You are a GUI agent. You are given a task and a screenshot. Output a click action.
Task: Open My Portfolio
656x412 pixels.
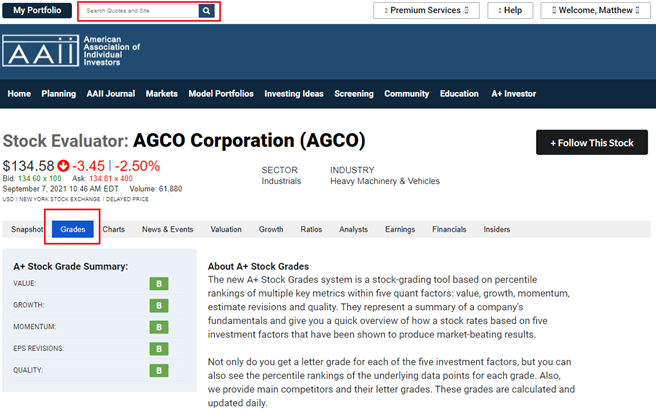coord(37,10)
